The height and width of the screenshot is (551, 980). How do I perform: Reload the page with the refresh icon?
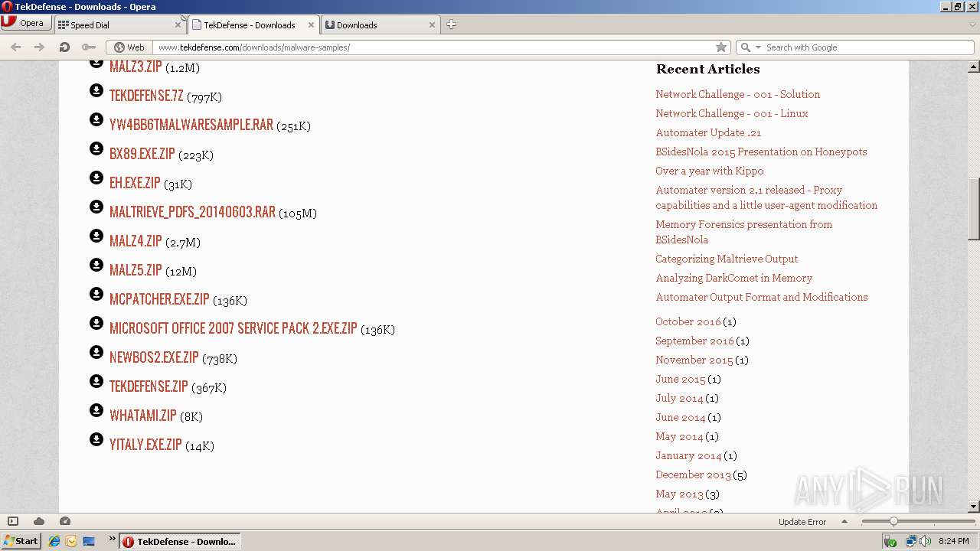pos(64,47)
